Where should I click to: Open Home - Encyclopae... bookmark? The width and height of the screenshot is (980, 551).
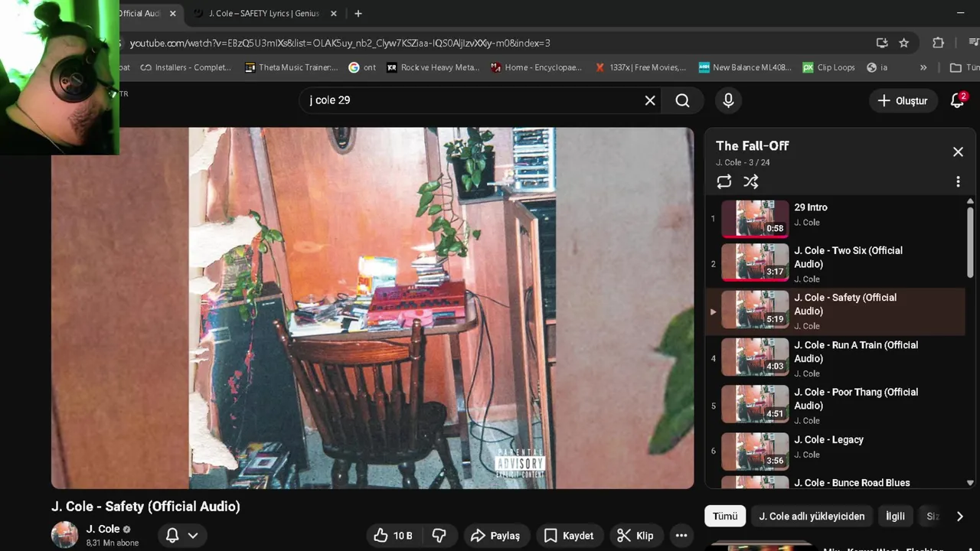537,67
